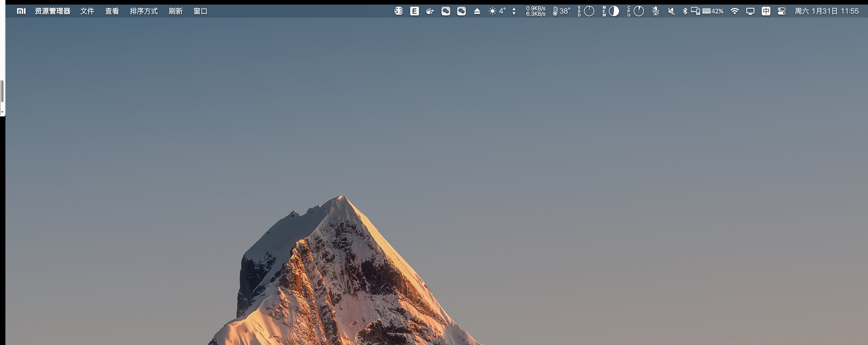The height and width of the screenshot is (345, 868).
Task: Open the 窗口 menu
Action: pyautogui.click(x=200, y=11)
